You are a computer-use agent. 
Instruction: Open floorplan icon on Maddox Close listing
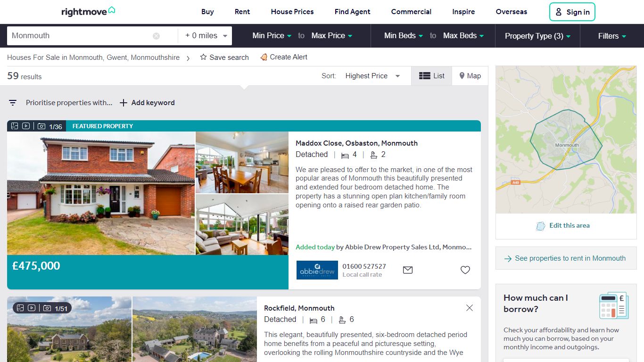(15, 126)
